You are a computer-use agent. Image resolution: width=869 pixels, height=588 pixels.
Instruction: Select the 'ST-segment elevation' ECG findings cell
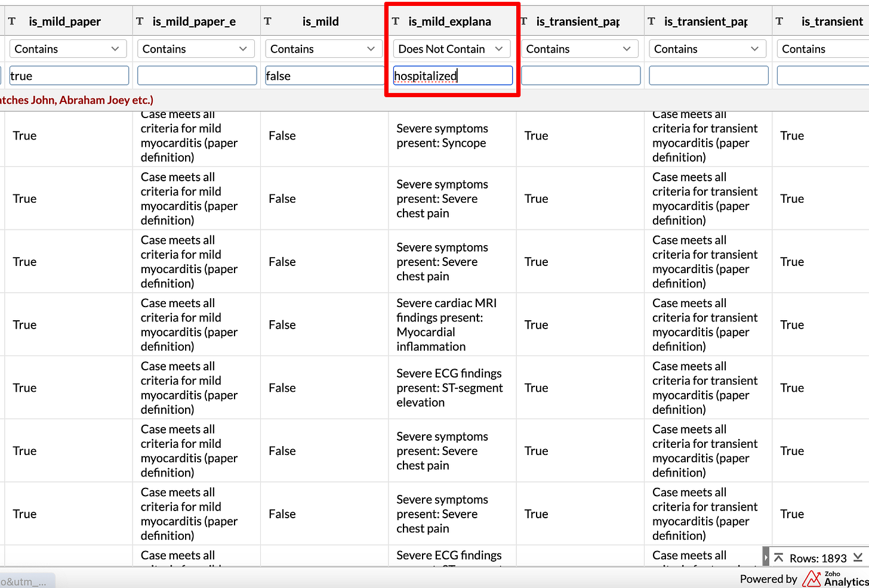tap(452, 388)
